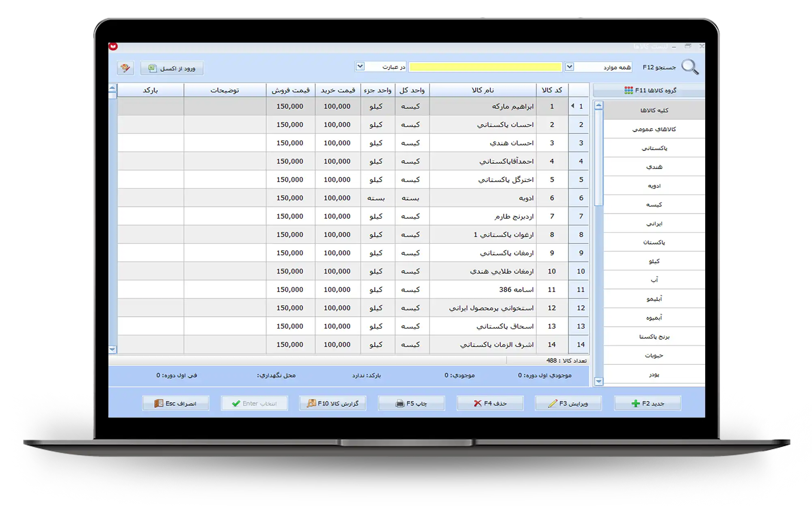Click the Select Enter button

[x=254, y=403]
